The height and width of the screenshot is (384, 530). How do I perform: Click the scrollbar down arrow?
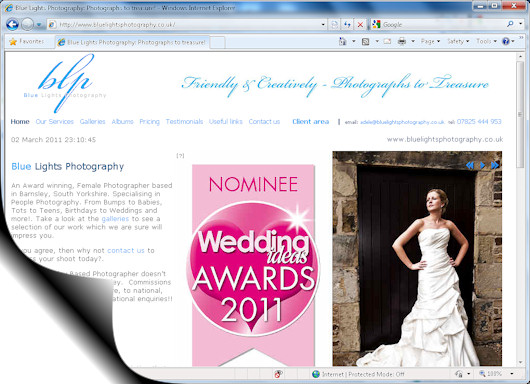[520, 362]
